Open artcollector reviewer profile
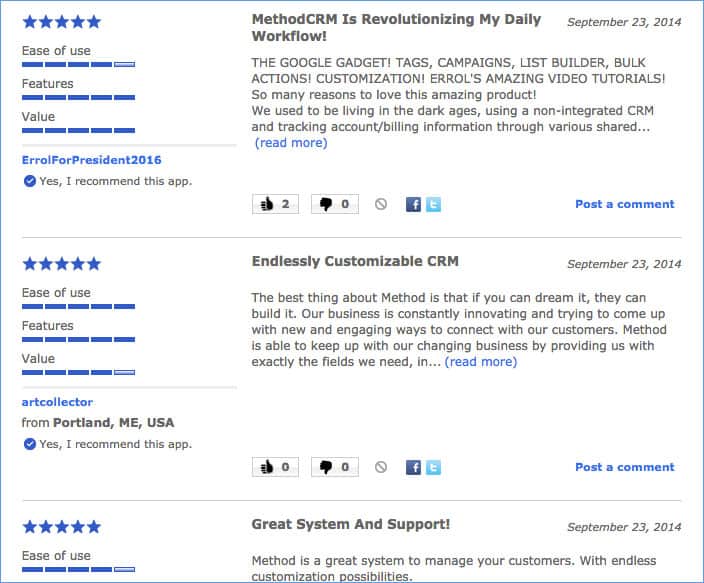 pos(57,402)
